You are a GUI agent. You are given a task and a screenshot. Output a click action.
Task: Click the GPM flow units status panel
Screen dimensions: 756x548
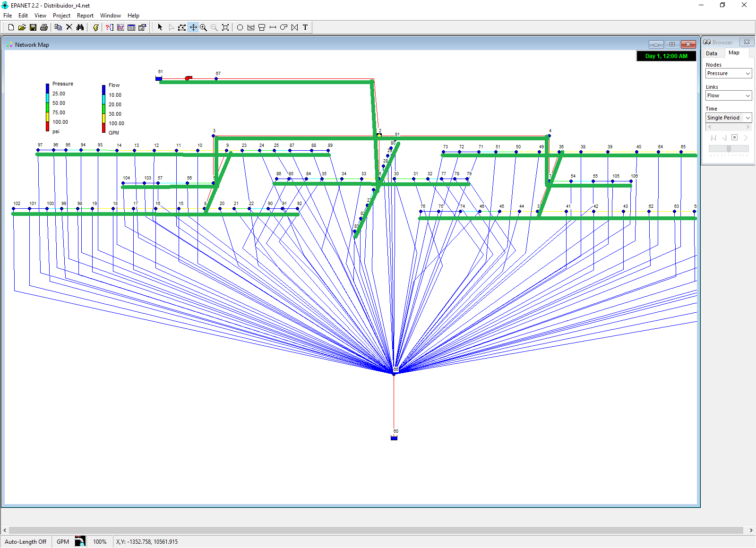63,542
